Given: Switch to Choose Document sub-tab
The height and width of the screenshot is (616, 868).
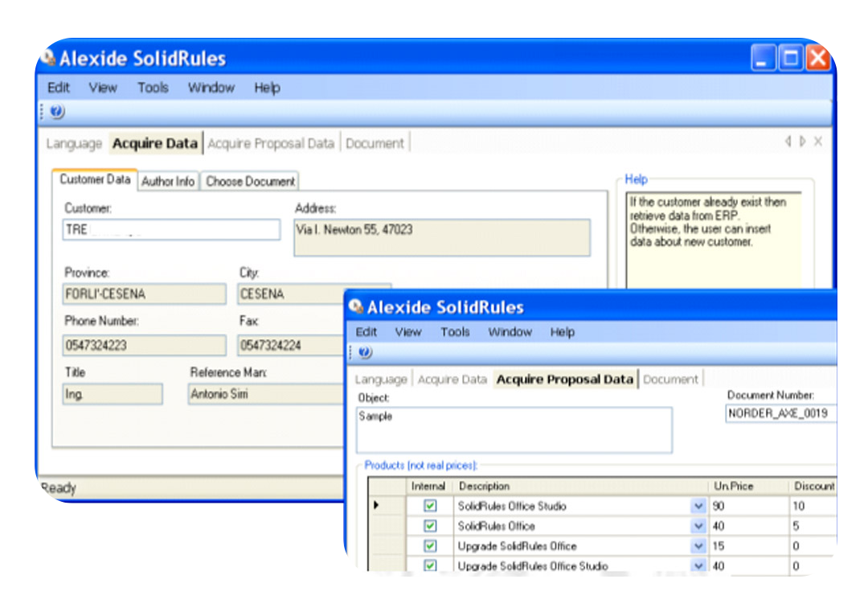Looking at the screenshot, I should point(250,181).
